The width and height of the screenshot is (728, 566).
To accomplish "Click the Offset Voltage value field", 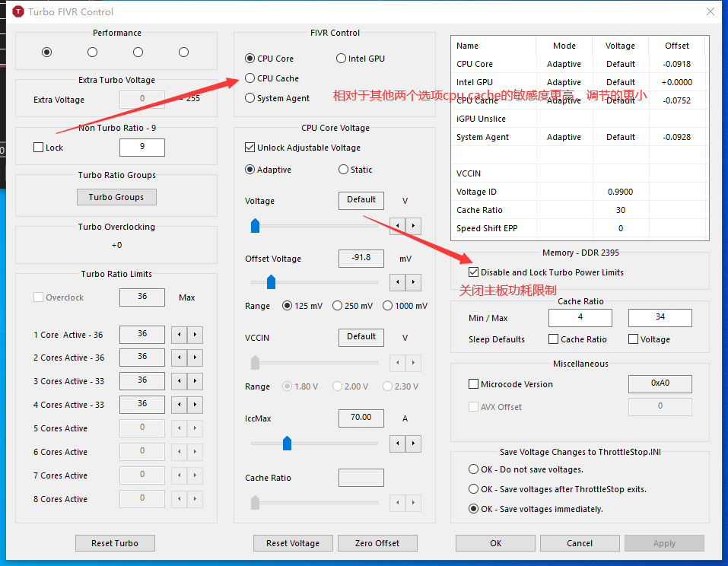I will tap(361, 259).
